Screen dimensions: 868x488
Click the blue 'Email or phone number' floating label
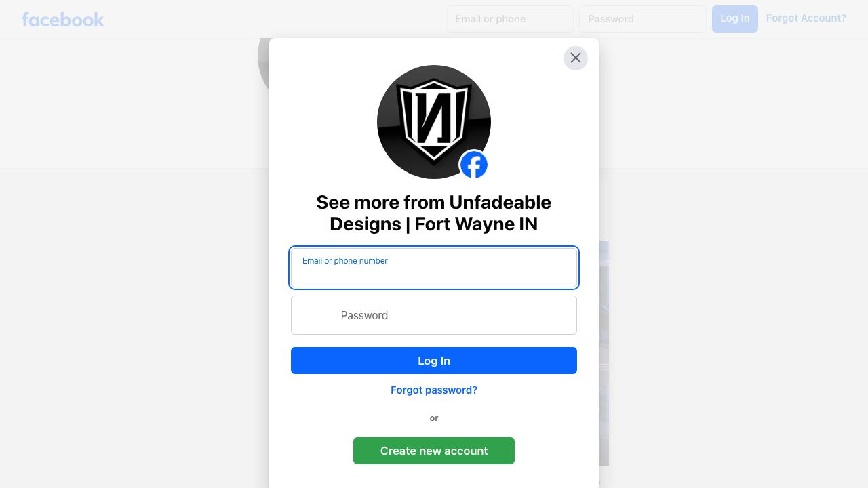tap(344, 261)
